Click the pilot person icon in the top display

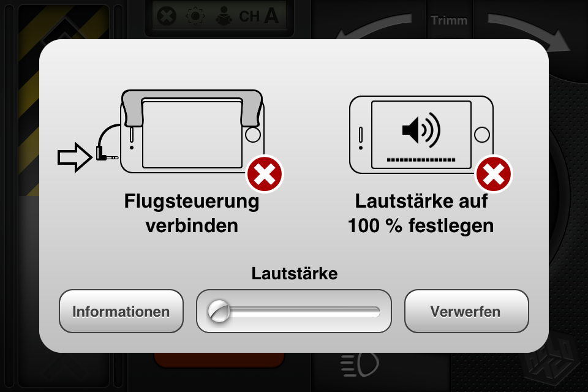pos(224,16)
